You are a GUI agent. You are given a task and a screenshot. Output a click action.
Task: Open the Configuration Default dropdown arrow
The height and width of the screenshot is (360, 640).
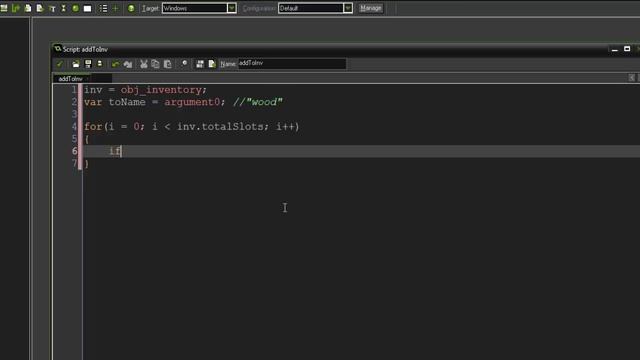348,8
